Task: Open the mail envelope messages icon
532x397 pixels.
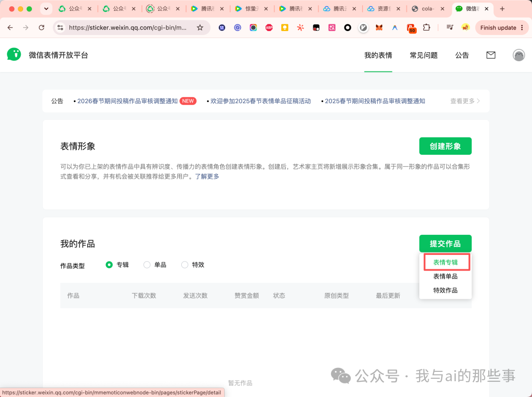Action: [491, 55]
